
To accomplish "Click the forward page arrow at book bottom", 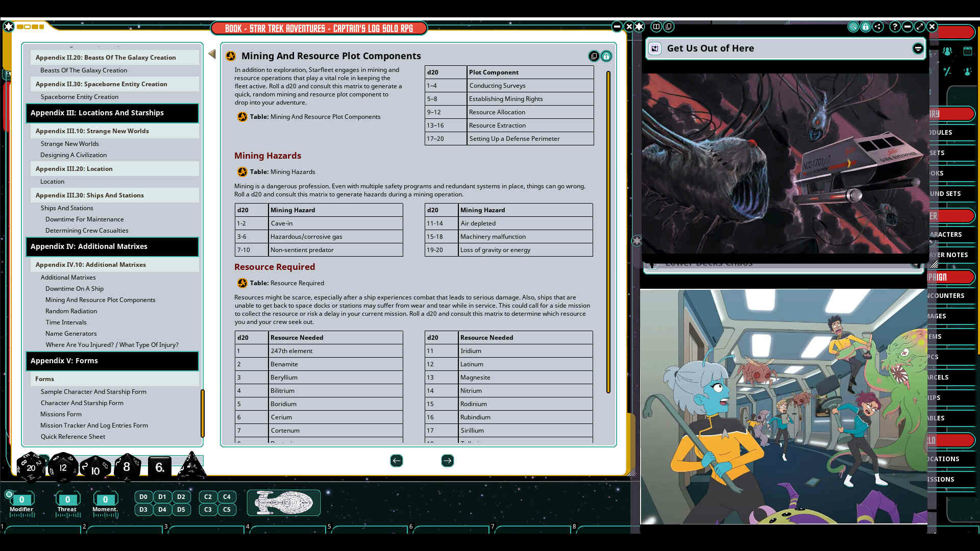I will tap(448, 461).
